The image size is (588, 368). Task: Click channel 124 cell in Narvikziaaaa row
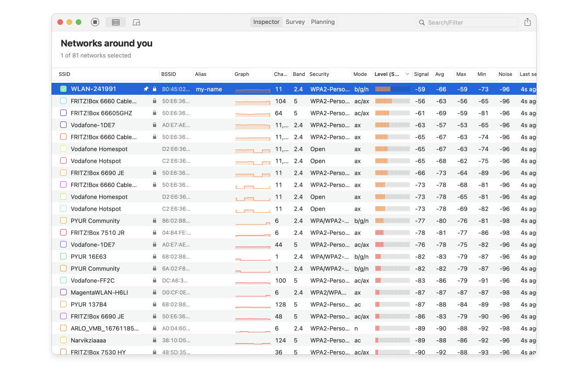(x=280, y=340)
